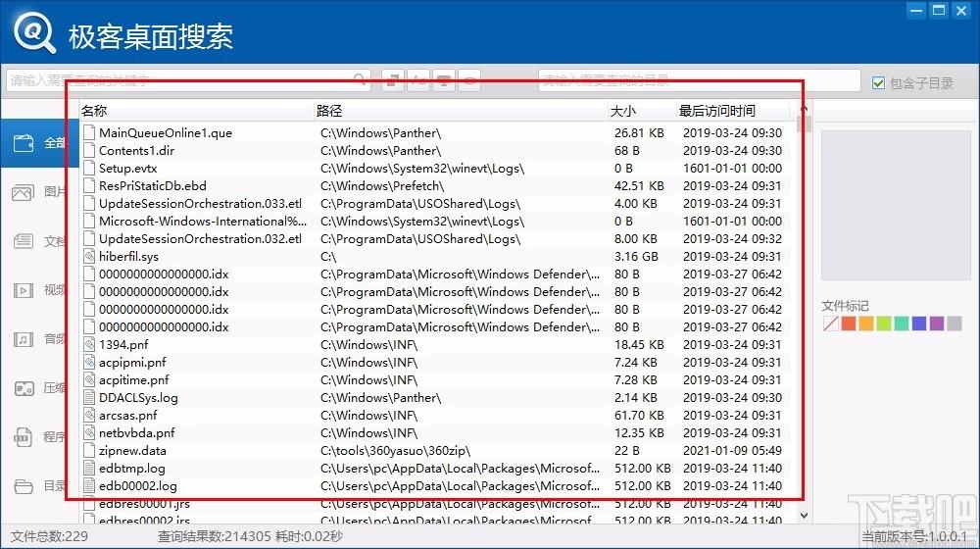The width and height of the screenshot is (980, 549).
Task: Click the file icon of acpipmi.pnf
Action: click(x=89, y=362)
